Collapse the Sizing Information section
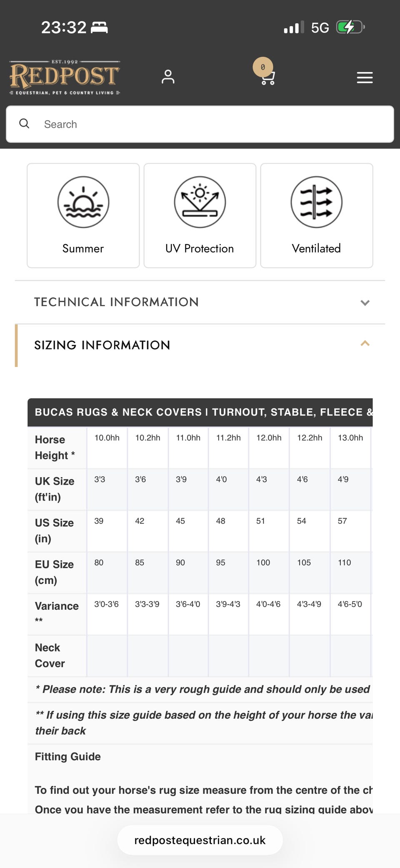The image size is (400, 868). click(200, 345)
